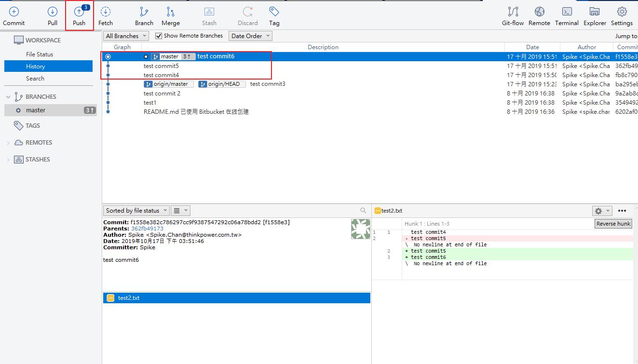Expand the REMOTES section
Image resolution: width=638 pixels, height=364 pixels.
pos(8,143)
